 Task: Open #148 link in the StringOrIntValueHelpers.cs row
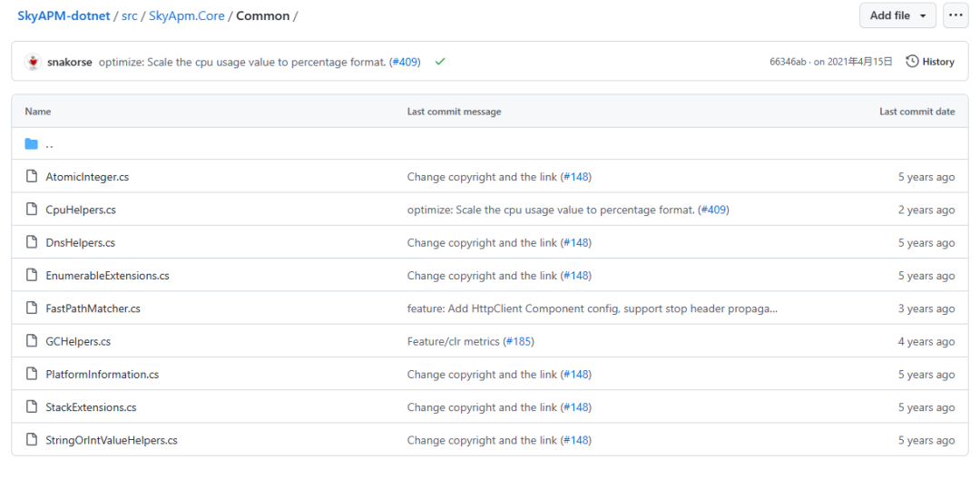[575, 440]
